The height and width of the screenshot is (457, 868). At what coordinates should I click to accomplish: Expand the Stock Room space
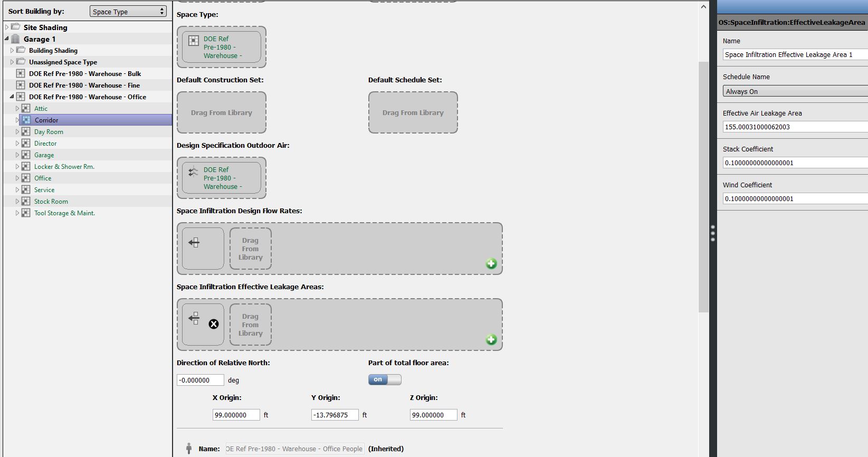[x=17, y=201]
